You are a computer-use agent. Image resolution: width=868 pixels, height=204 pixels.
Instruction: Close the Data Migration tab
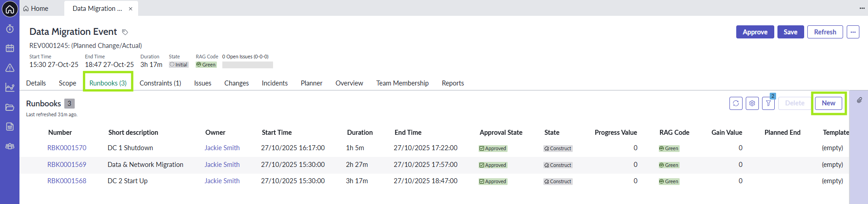point(130,9)
